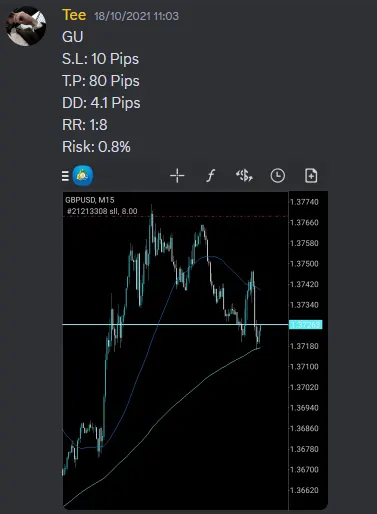Click the 1.37740 price scale label
The width and height of the screenshot is (377, 514).
coord(304,202)
